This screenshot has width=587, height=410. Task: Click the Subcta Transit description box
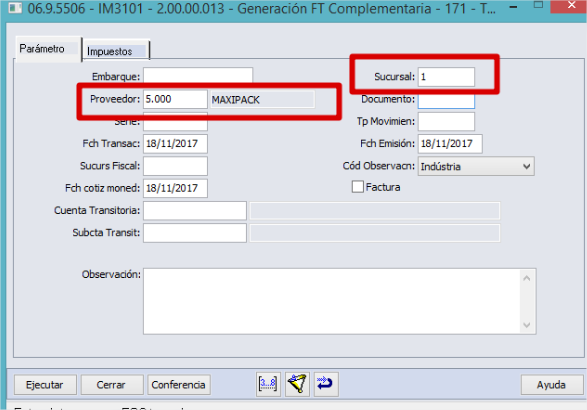(375, 233)
